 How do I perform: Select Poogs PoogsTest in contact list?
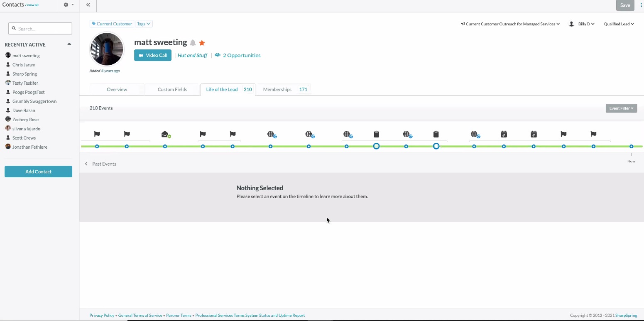[29, 92]
